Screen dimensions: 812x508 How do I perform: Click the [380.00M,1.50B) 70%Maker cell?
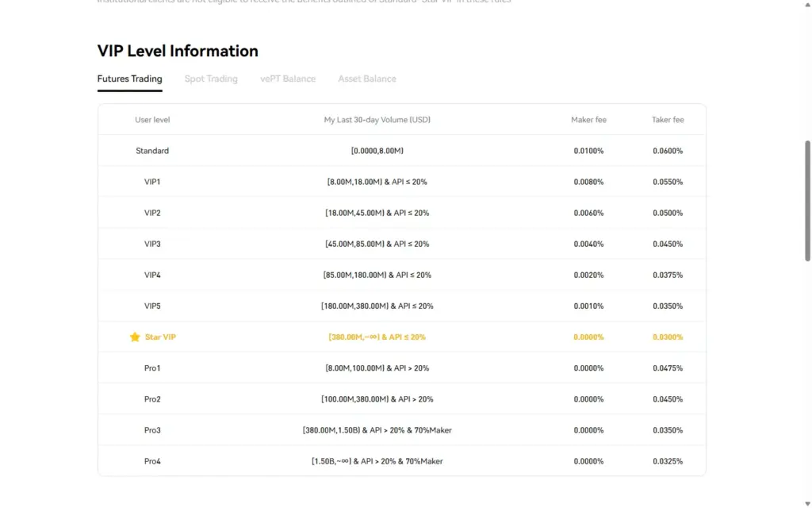pos(377,430)
